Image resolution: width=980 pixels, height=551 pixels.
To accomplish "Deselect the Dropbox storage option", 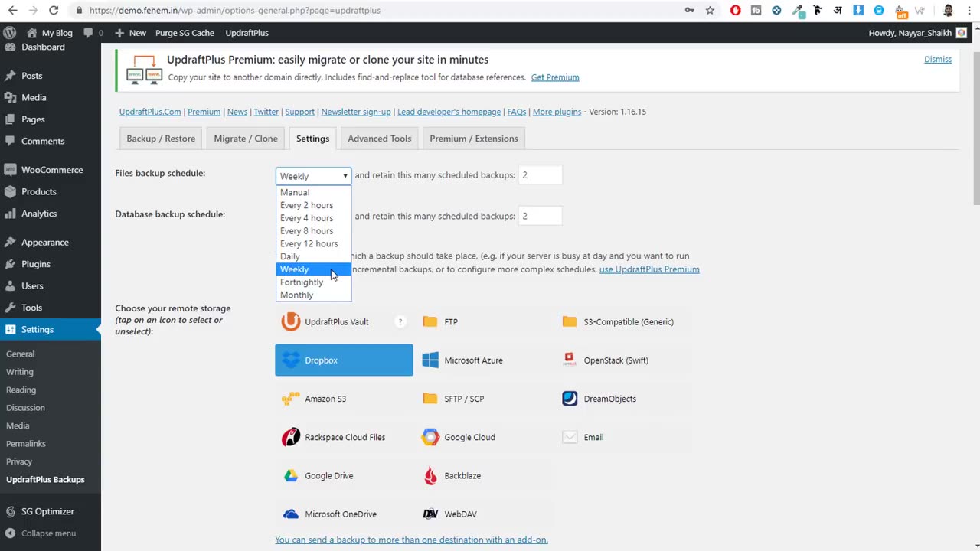I will click(x=344, y=360).
